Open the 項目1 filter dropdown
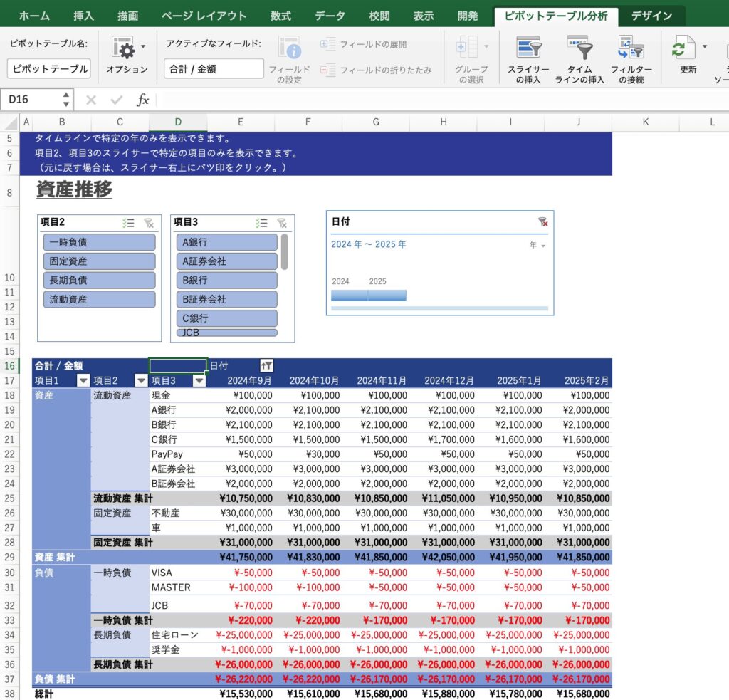 [83, 381]
